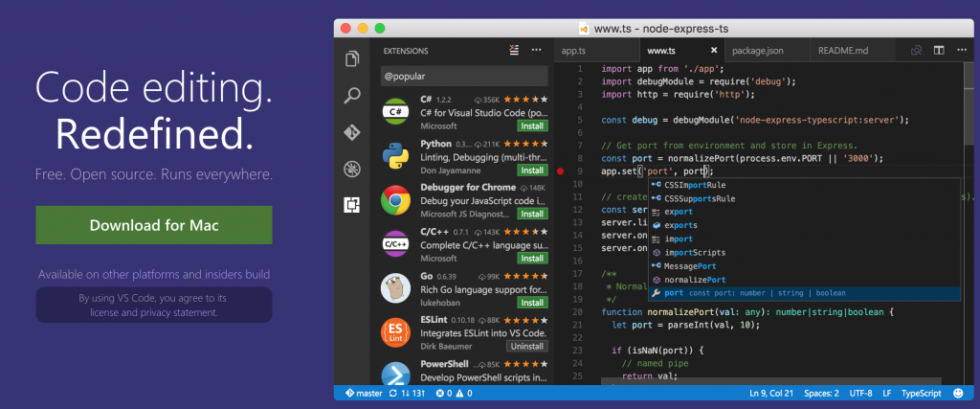The width and height of the screenshot is (980, 409).
Task: Open the package.json tab
Action: 758,51
